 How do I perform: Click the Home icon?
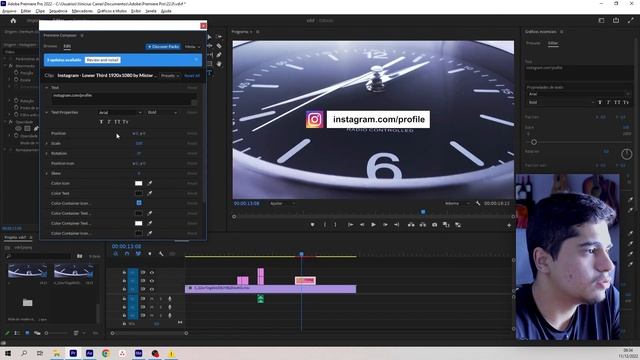click(x=13, y=20)
